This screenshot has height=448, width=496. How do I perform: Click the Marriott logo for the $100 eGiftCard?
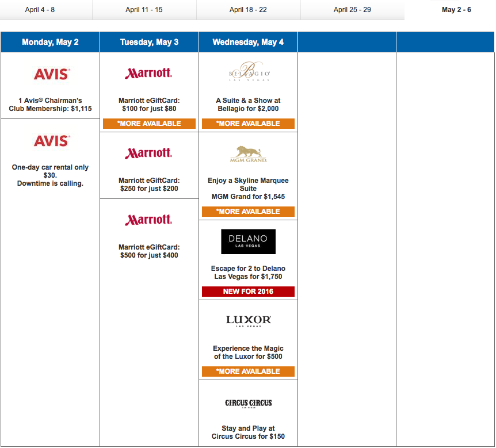click(148, 74)
